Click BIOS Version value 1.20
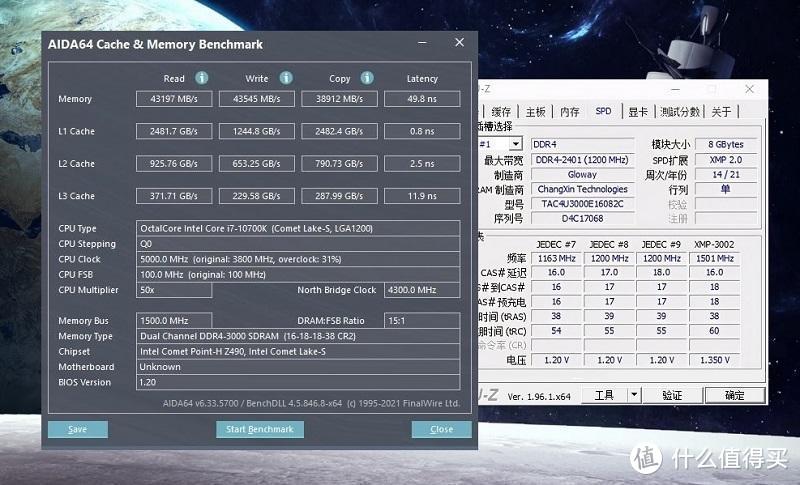 click(298, 382)
